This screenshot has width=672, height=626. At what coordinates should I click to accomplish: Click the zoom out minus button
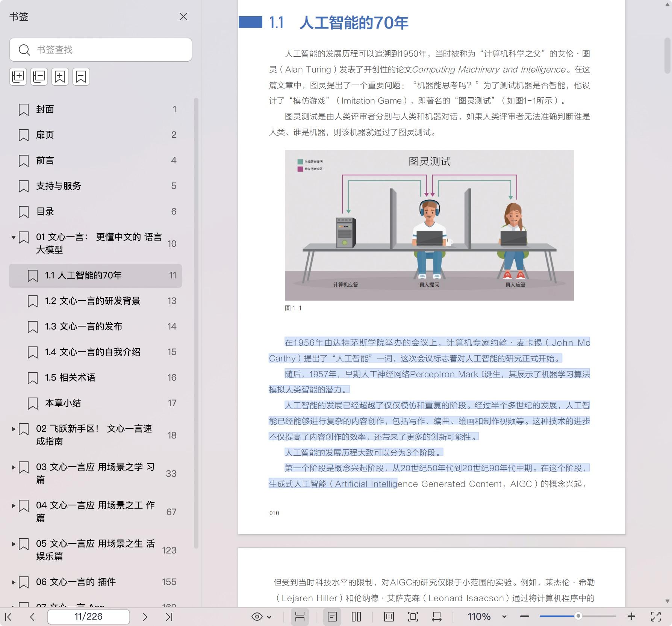[525, 617]
